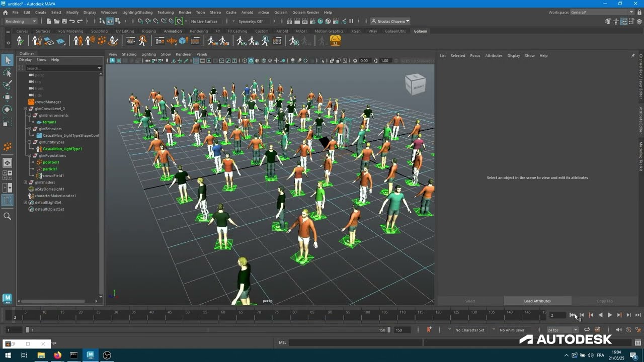
Task: Save the scene icon
Action: (x=64, y=21)
